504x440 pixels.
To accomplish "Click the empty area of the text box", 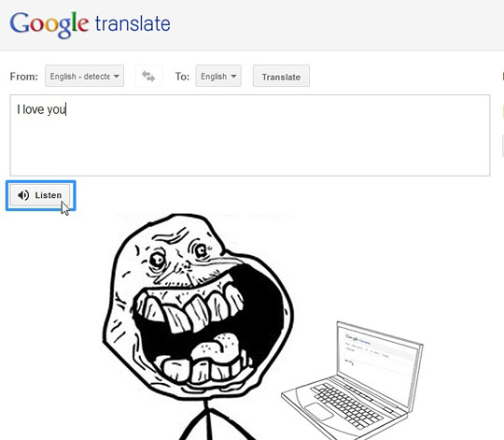I will [250, 145].
